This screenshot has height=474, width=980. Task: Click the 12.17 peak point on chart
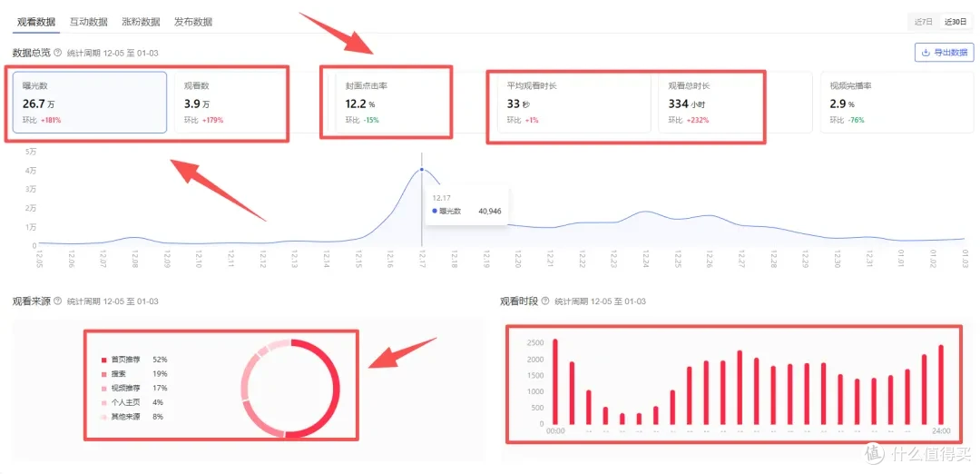(x=422, y=170)
